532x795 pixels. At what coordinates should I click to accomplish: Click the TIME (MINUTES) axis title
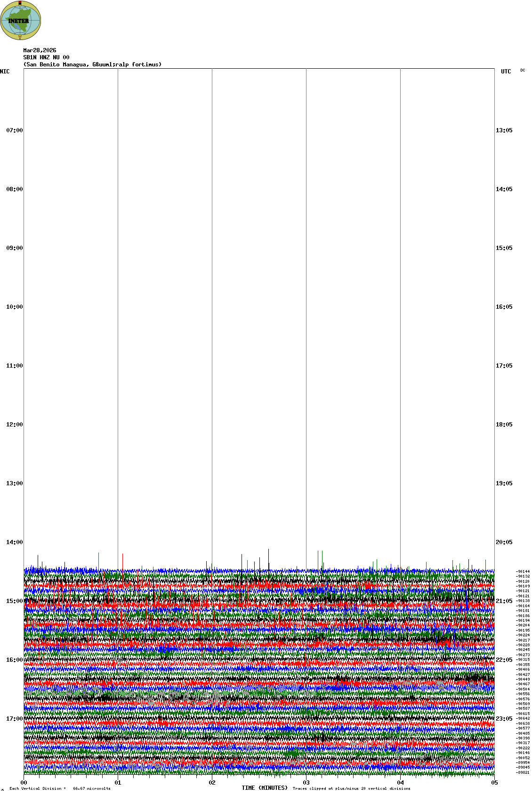[x=265, y=788]
